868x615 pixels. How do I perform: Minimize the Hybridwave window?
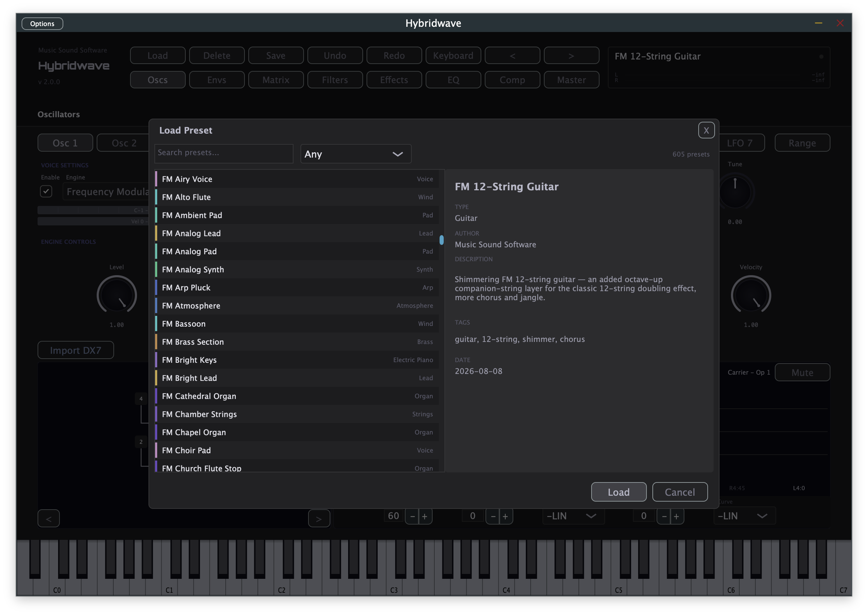(x=818, y=23)
